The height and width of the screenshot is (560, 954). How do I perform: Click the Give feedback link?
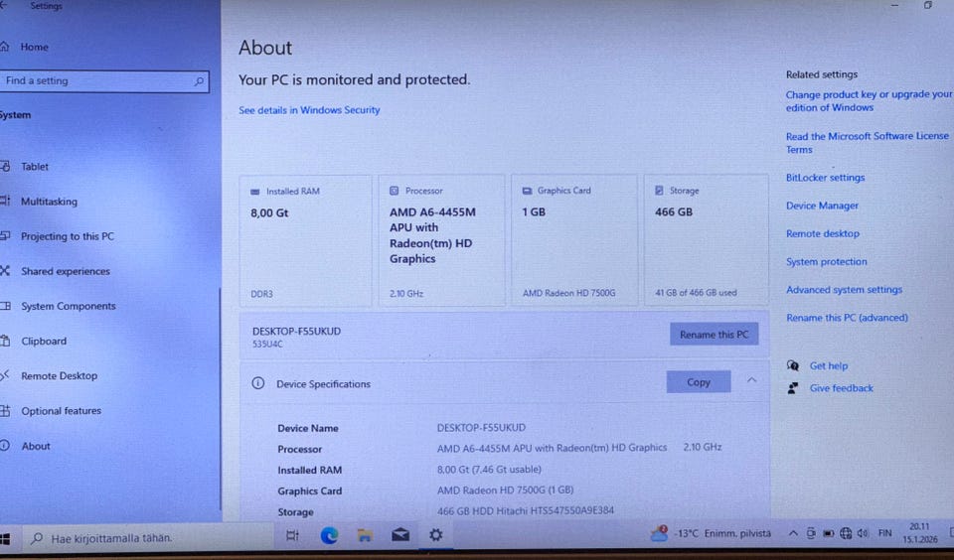pyautogui.click(x=841, y=388)
